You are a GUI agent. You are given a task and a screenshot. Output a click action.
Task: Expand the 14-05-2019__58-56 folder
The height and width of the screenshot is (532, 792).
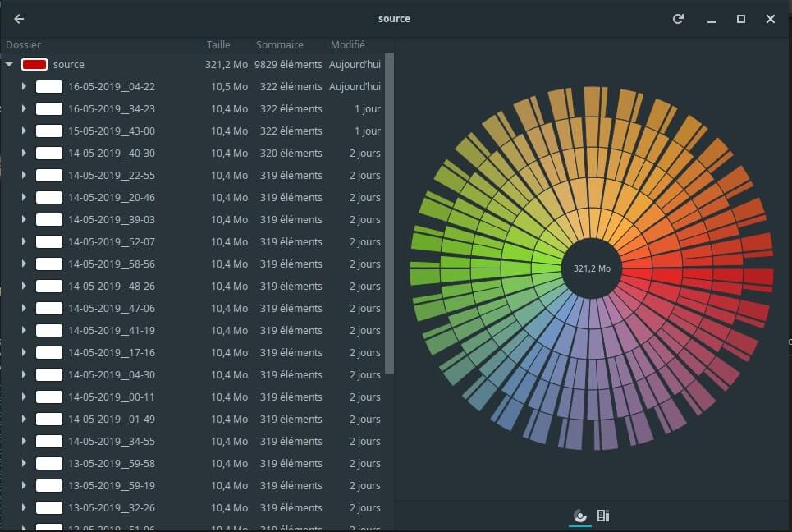tap(24, 264)
